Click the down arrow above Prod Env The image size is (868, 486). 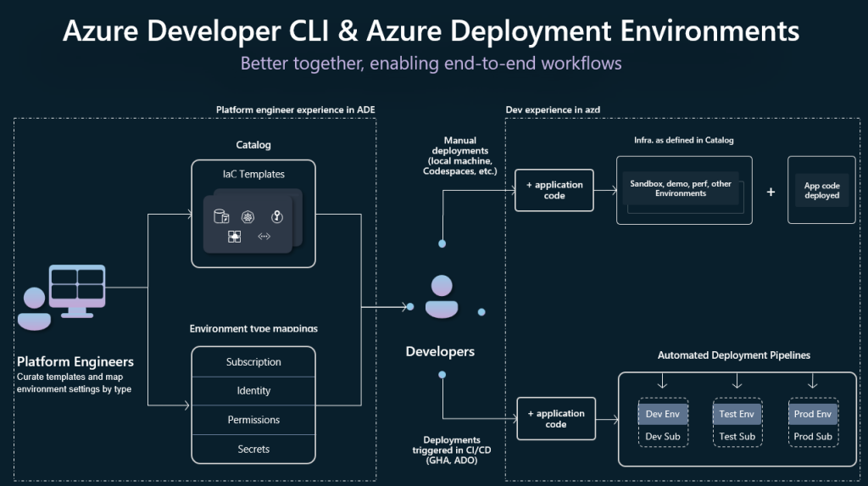[813, 382]
